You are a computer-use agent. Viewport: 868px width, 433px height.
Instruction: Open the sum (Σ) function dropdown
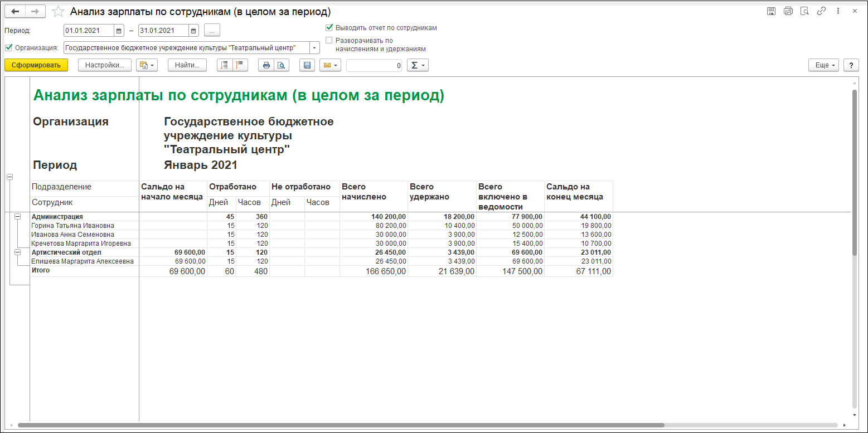[x=418, y=65]
